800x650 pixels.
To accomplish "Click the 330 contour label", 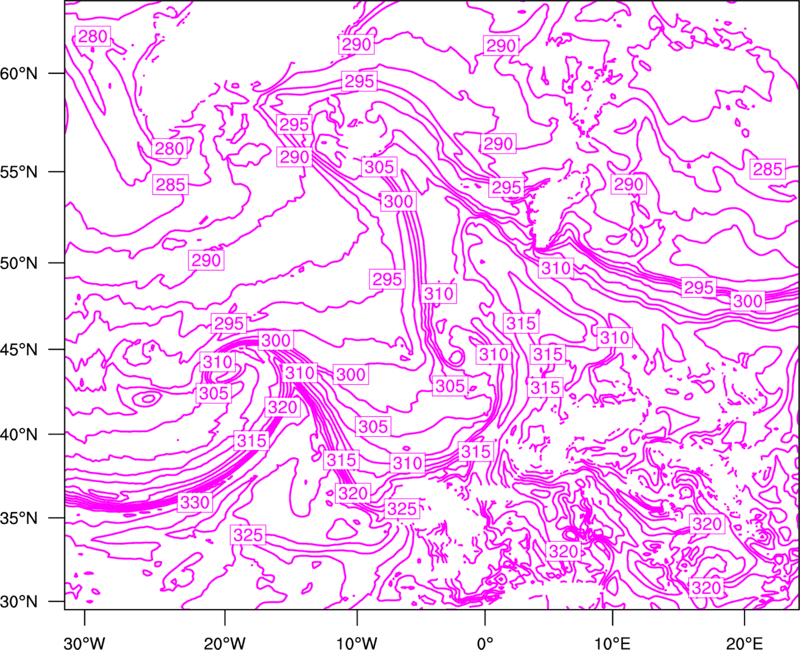I will coord(195,503).
